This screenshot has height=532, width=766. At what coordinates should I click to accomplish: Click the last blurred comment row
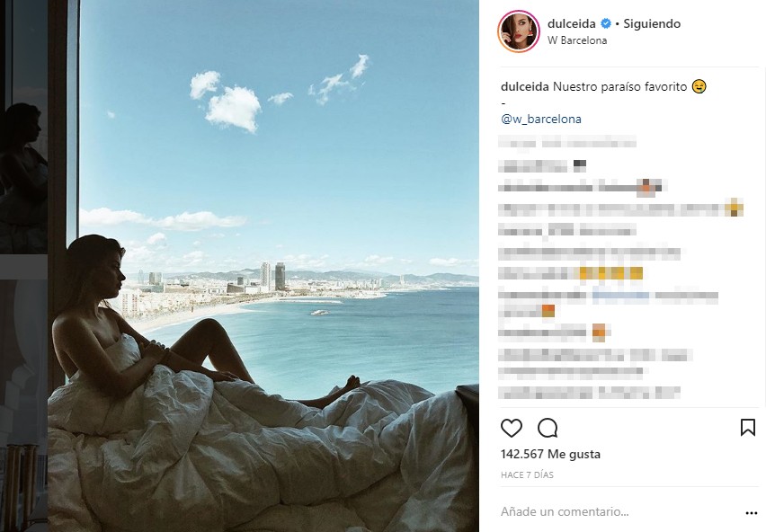[x=589, y=392]
